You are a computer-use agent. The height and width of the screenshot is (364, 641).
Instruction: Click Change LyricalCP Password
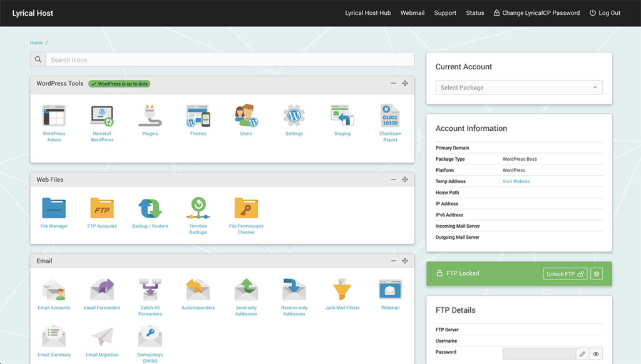pos(536,13)
